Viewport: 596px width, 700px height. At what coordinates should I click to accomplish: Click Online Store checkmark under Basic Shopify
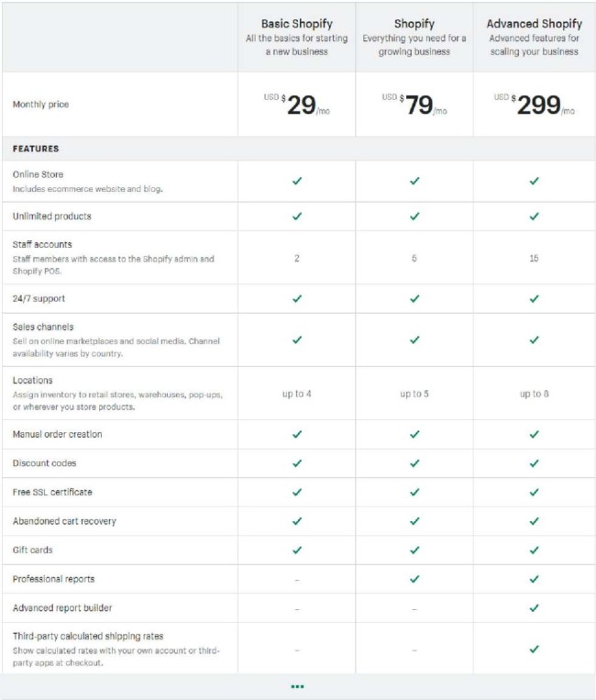[296, 182]
